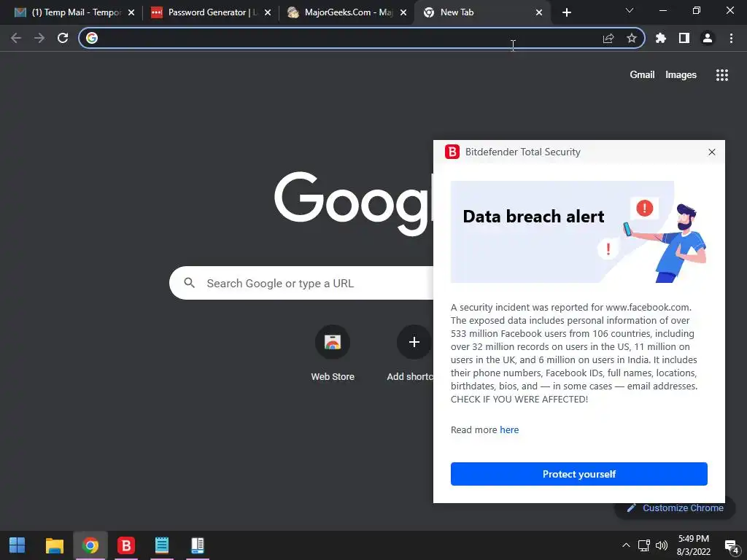
Task: Open the clock showing 5:49 PM
Action: 694,545
